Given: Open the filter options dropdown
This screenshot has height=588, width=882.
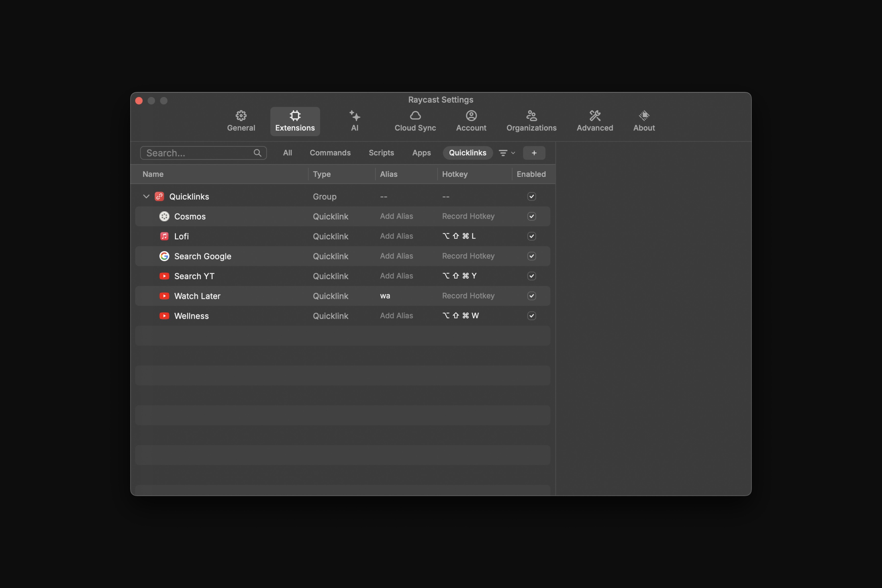Looking at the screenshot, I should point(507,153).
